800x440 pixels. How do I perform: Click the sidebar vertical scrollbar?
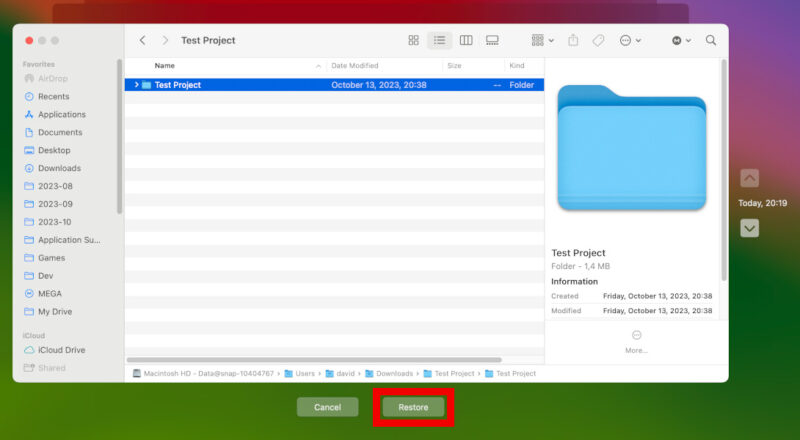119,137
